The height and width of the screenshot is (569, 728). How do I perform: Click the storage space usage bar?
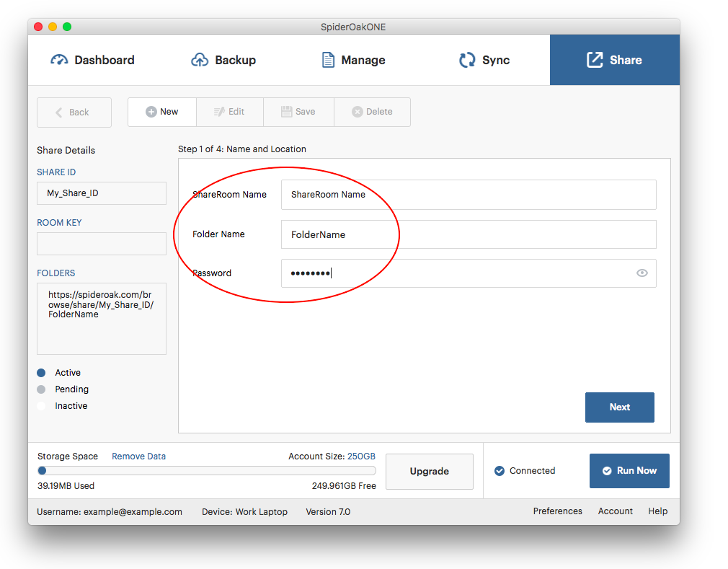click(207, 471)
